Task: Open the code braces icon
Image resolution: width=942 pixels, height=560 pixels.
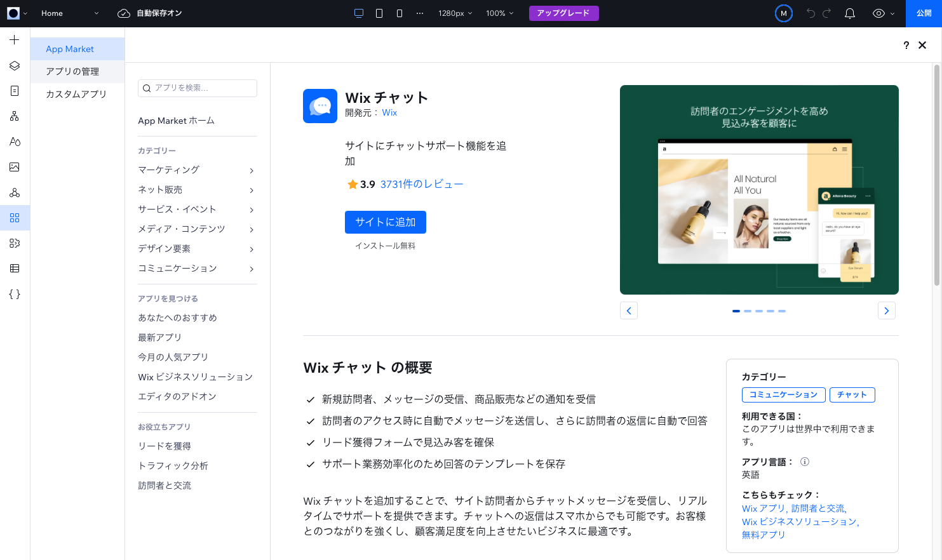Action: click(15, 294)
